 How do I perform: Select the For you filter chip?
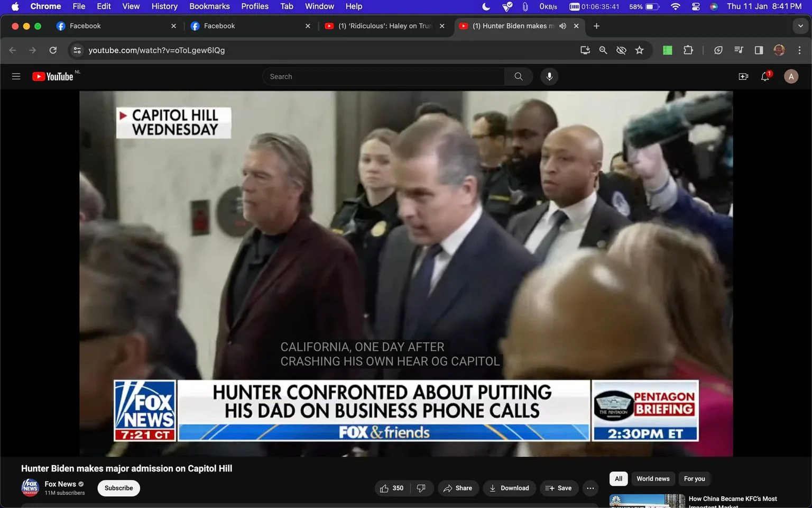(695, 479)
